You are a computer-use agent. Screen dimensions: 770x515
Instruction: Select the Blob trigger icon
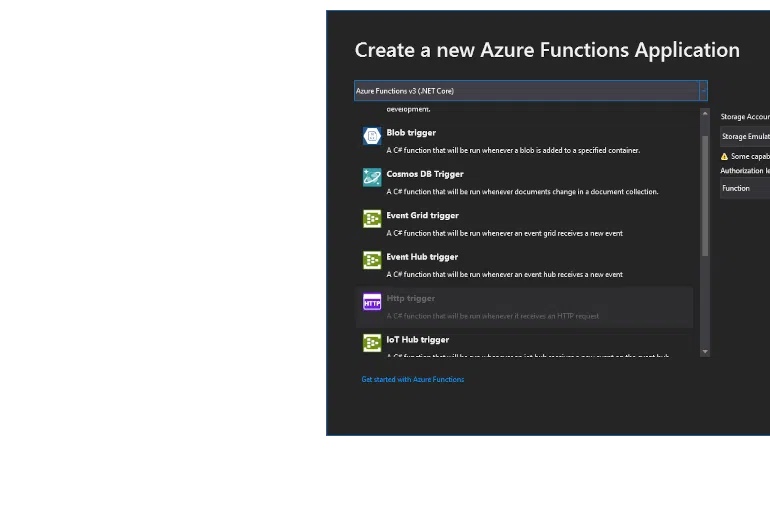[372, 136]
